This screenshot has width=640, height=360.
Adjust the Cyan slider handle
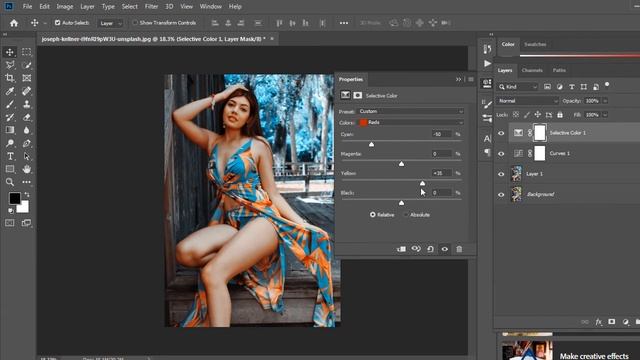(371, 144)
